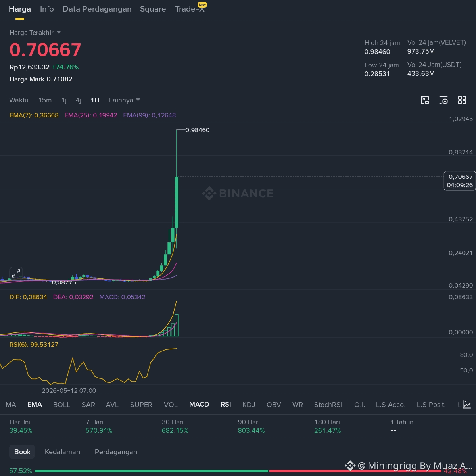The width and height of the screenshot is (476, 476).
Task: Click the DIF value label
Action: click(28, 297)
